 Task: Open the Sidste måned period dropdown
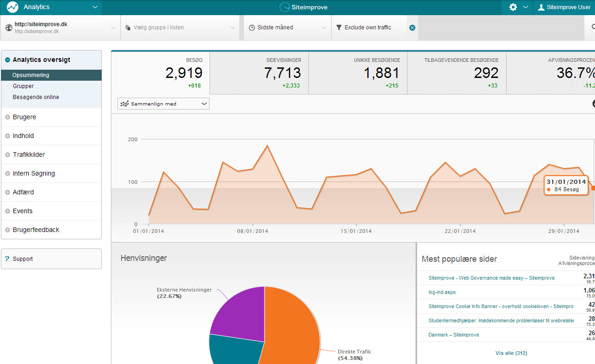pyautogui.click(x=287, y=28)
